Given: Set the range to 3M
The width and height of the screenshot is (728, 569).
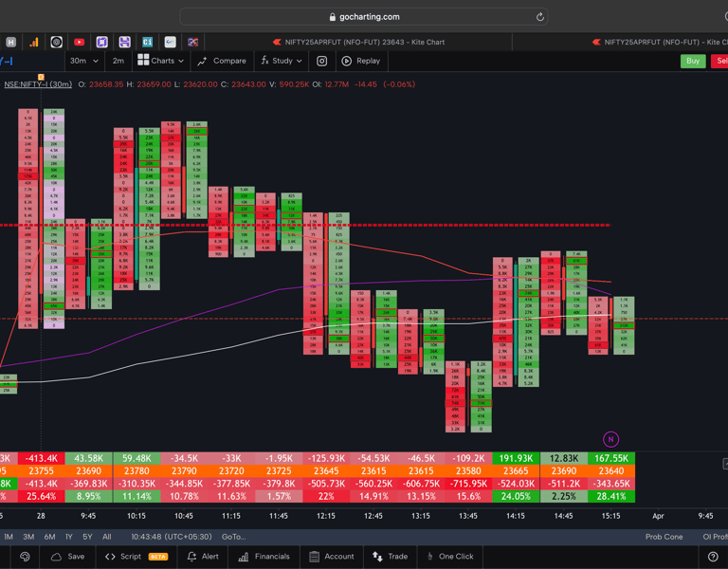Looking at the screenshot, I should [28, 537].
